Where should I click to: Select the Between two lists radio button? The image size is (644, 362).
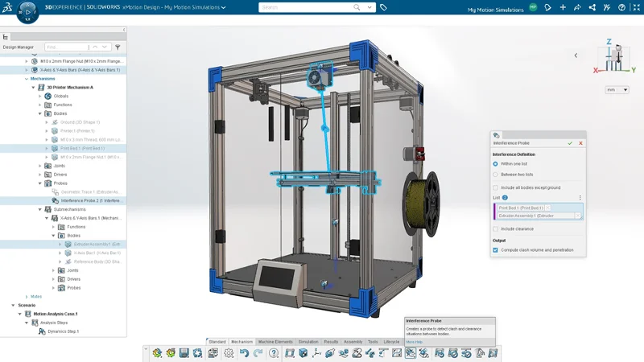pyautogui.click(x=495, y=174)
